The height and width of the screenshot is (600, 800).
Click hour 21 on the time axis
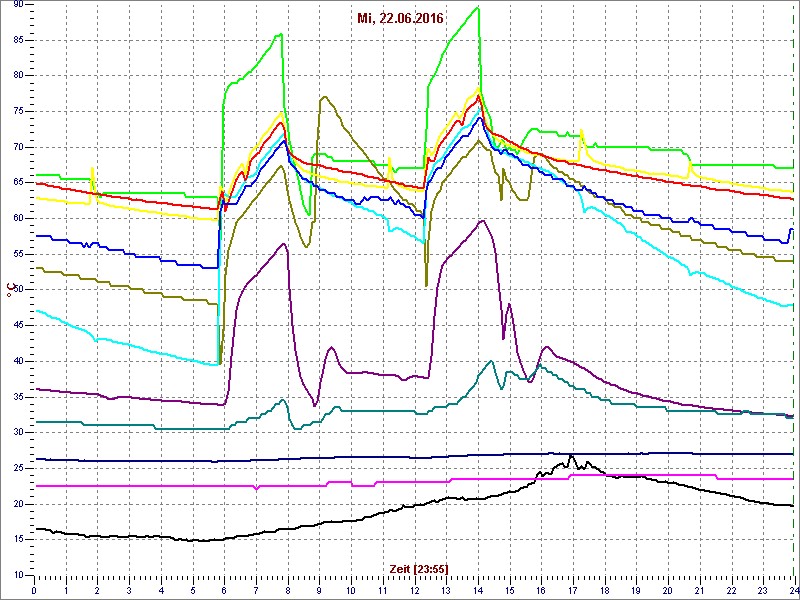pos(698,590)
